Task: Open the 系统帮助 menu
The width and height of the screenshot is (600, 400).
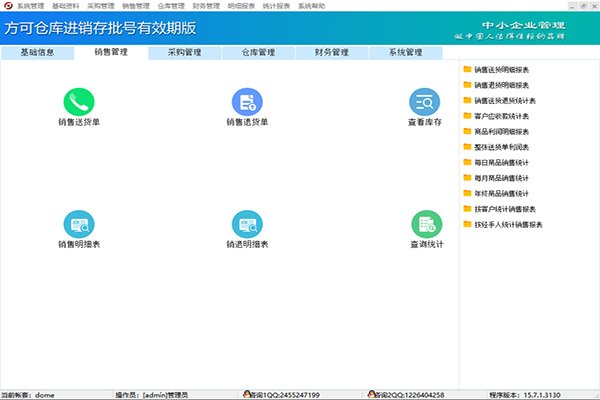Action: pyautogui.click(x=311, y=6)
